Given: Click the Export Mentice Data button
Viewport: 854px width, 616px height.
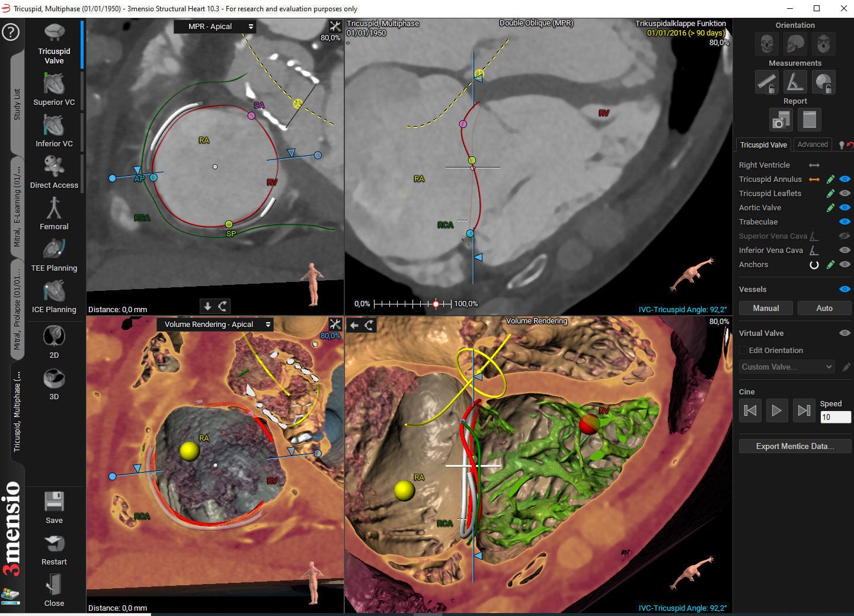Looking at the screenshot, I should (795, 446).
